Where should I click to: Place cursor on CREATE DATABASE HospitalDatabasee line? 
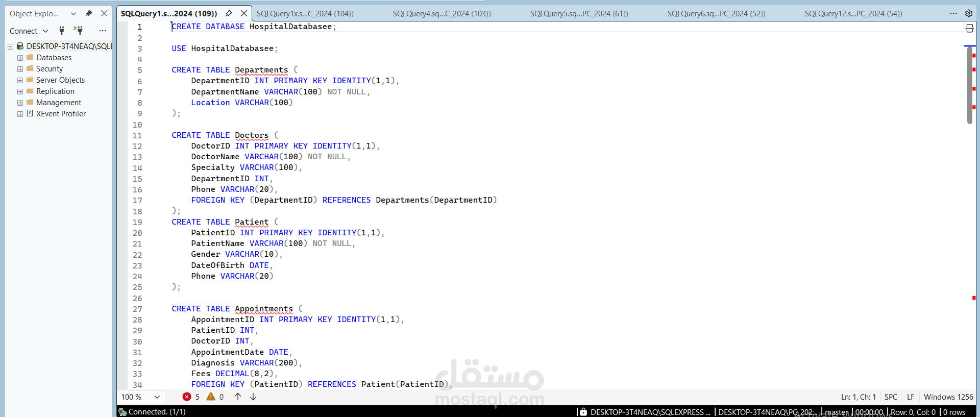(x=254, y=27)
